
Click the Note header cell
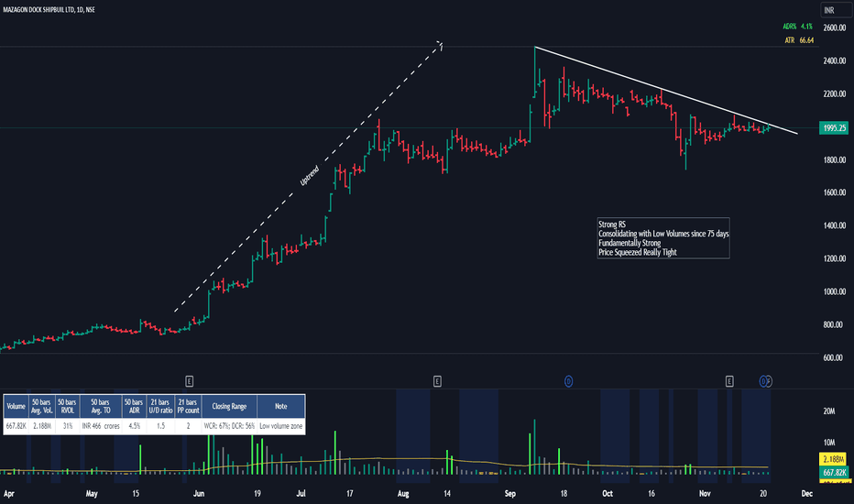coord(280,407)
